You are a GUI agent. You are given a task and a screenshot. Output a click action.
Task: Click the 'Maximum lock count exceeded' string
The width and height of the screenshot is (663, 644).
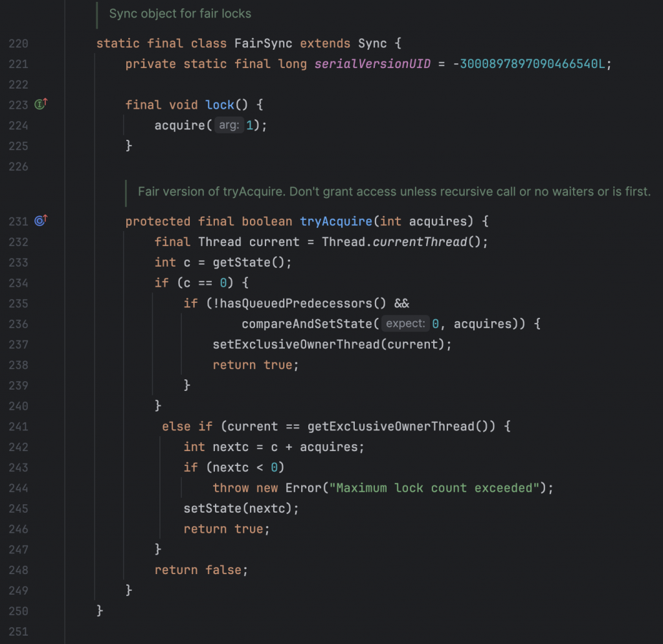click(x=434, y=488)
